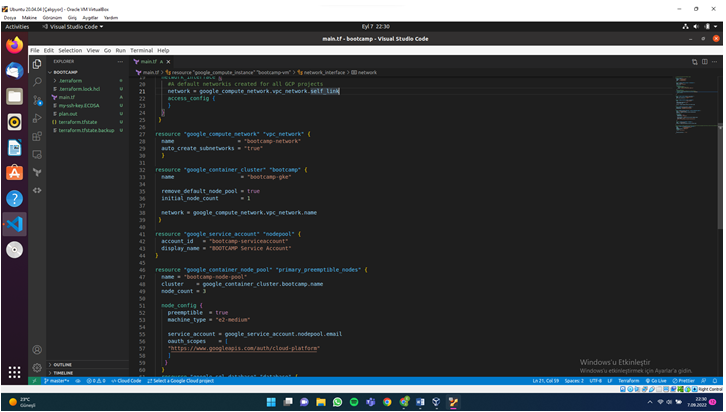The width and height of the screenshot is (726, 412).
Task: Change the Terraform language mode
Action: (x=628, y=381)
